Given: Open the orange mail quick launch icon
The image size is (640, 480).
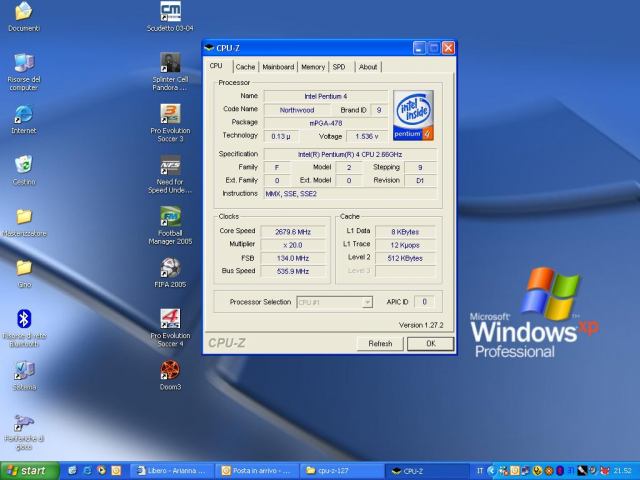Looking at the screenshot, I should (x=116, y=471).
